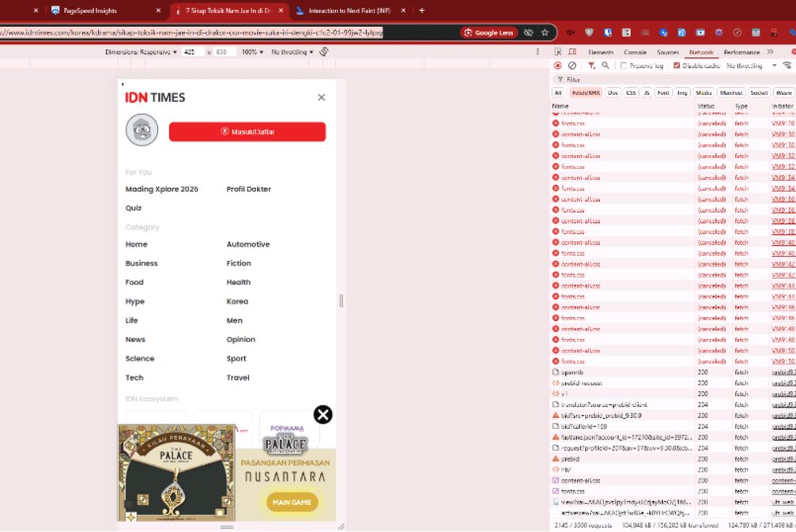Open the 100% zoom dropdown
This screenshot has width=796, height=532.
(x=252, y=52)
